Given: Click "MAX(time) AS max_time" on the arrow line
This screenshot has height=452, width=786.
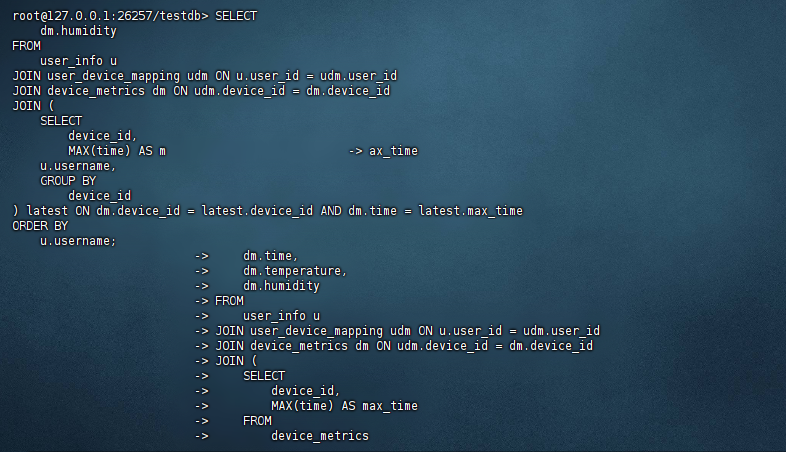Looking at the screenshot, I should 344,406.
